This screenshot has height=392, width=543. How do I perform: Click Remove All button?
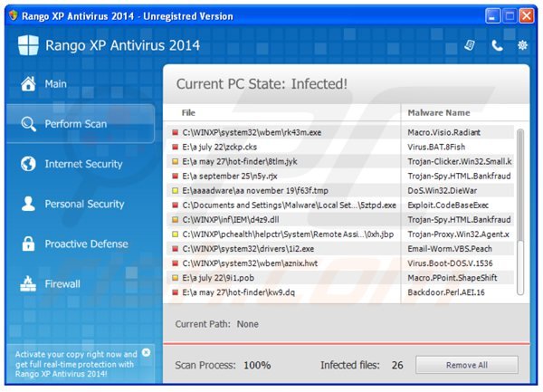click(x=467, y=365)
